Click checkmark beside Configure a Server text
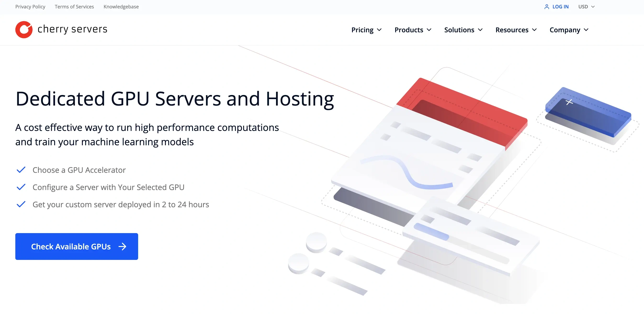The image size is (644, 314). 21,187
